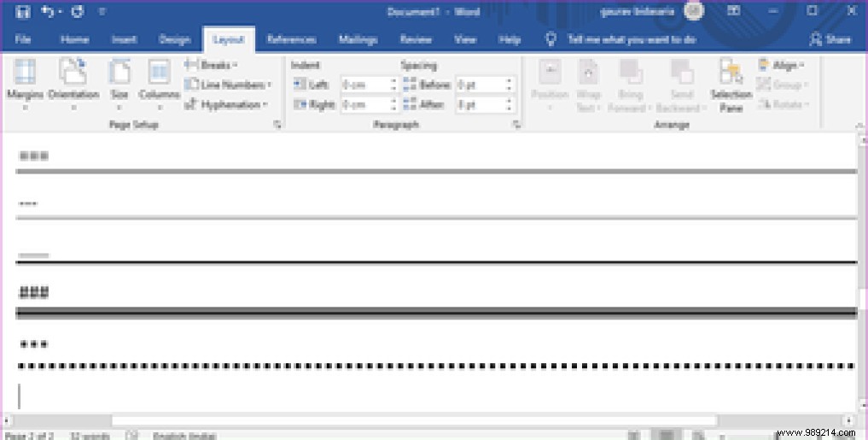
Task: Open Paragraph dialog launcher
Action: [517, 126]
